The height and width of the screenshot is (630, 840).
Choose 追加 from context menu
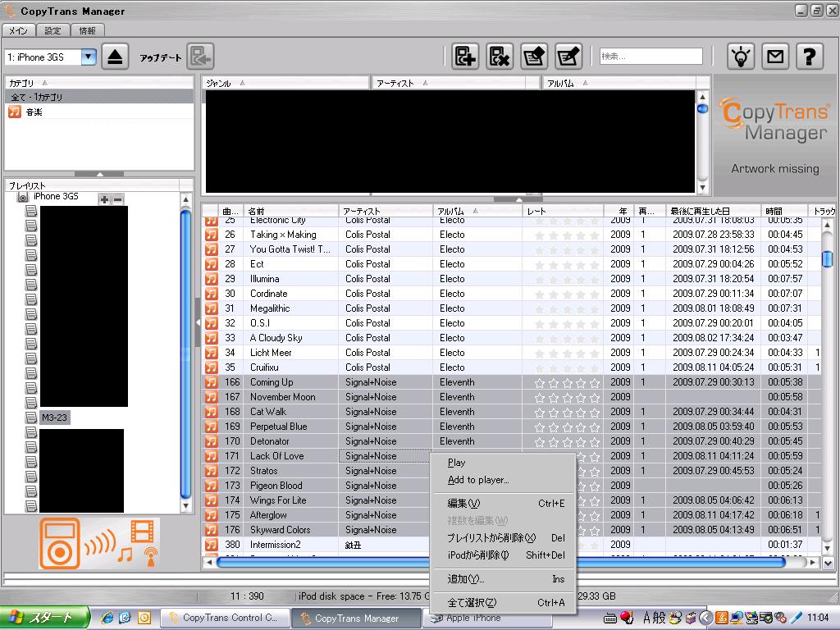503,579
